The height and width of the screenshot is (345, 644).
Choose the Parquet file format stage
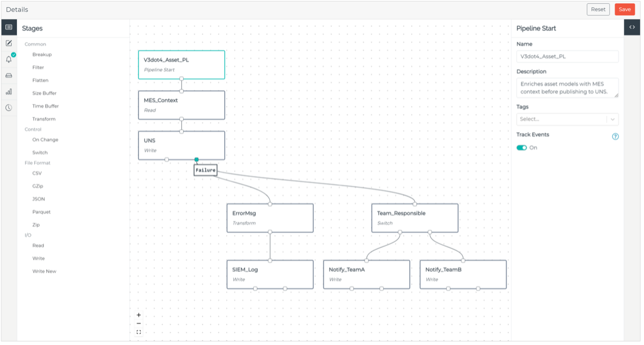point(42,212)
